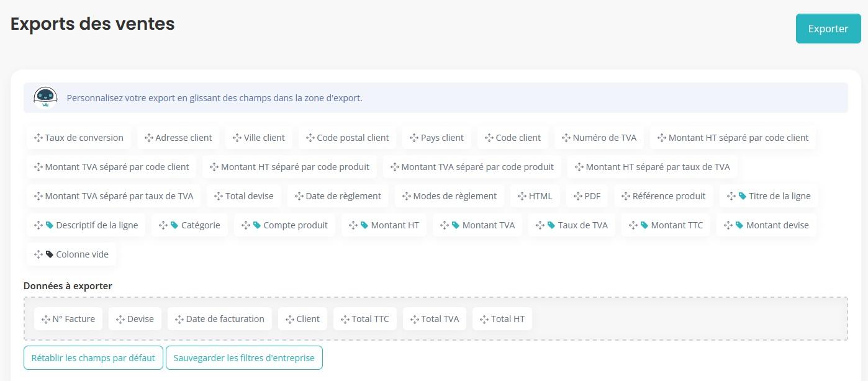
Task: Click move handle icon of Date de facturation
Action: click(x=179, y=319)
